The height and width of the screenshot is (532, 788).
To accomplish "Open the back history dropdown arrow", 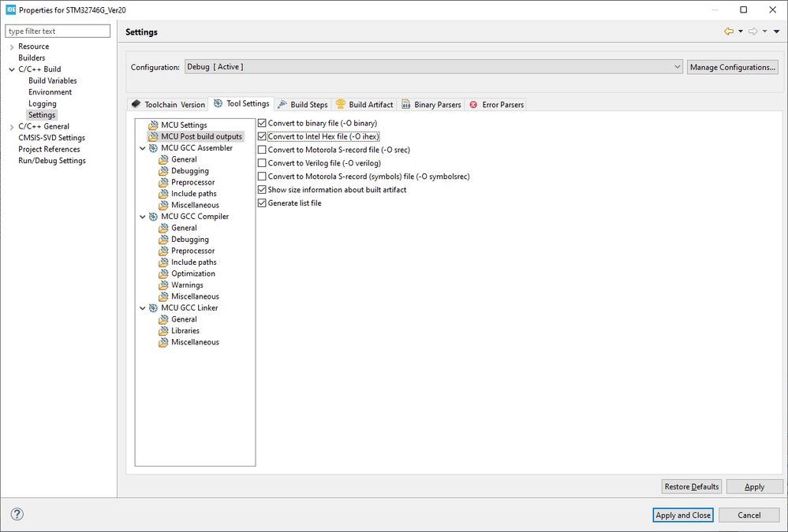I will (x=740, y=32).
